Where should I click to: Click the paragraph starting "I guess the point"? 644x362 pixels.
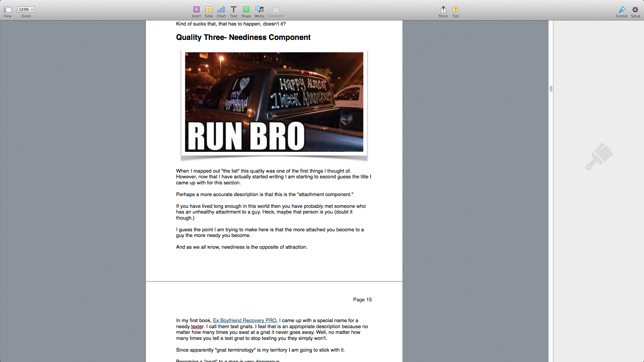(x=270, y=232)
